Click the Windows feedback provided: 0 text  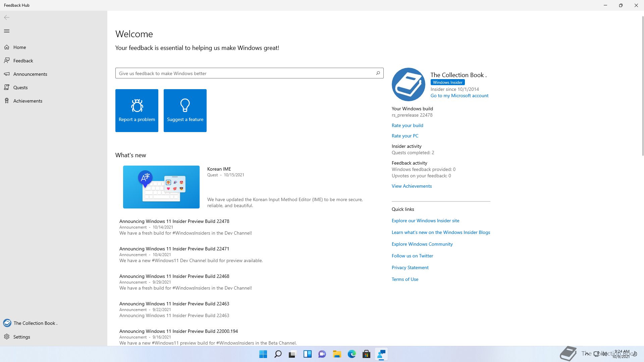[x=424, y=169]
